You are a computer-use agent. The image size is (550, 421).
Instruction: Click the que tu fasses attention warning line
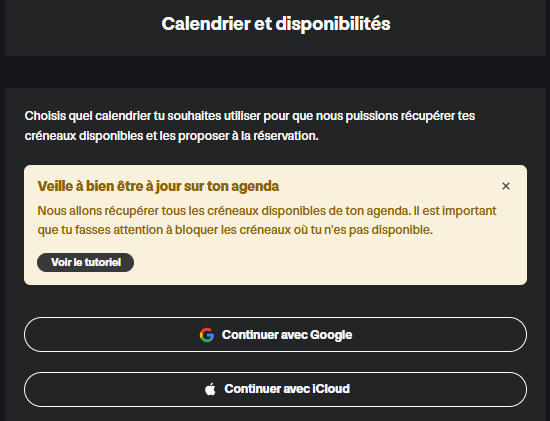(x=235, y=230)
